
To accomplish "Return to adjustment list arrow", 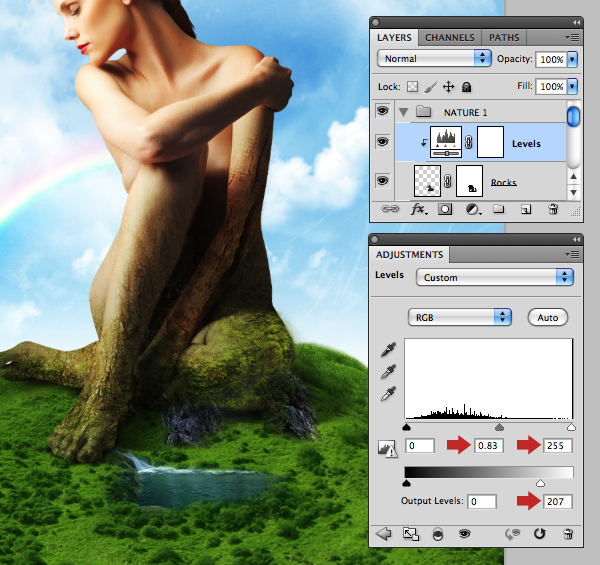I will click(383, 533).
